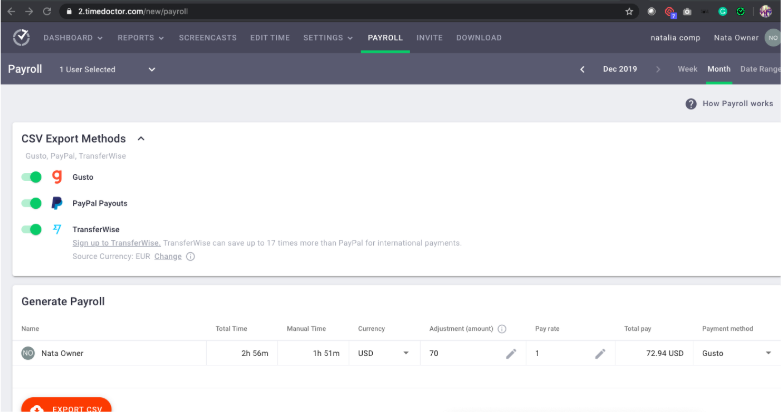Click the Time Doctor logo icon

21,37
